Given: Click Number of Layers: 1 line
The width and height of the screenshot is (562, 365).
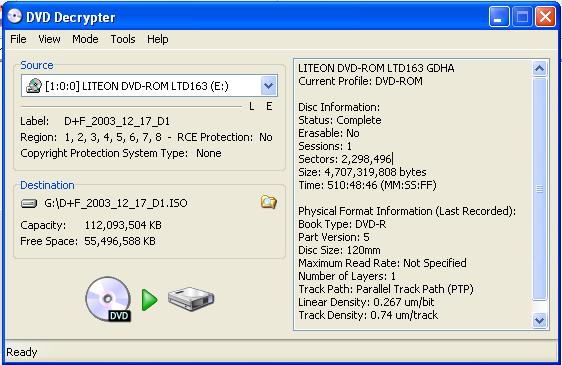Looking at the screenshot, I should (x=347, y=276).
